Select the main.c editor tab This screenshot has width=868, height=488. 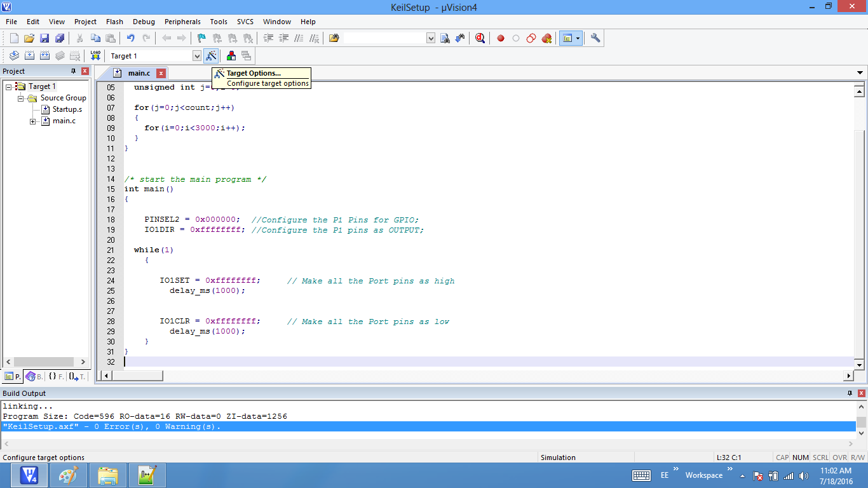click(x=133, y=73)
